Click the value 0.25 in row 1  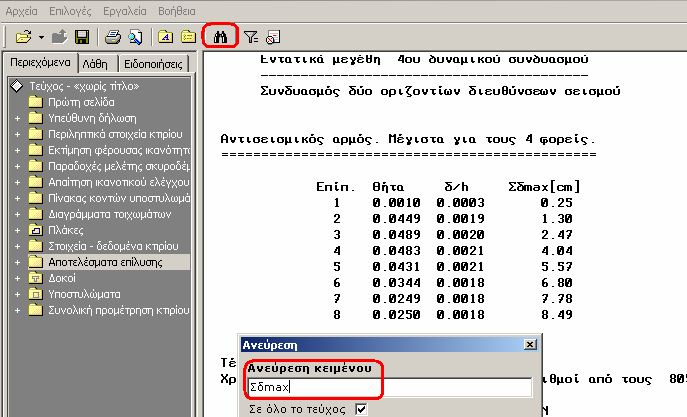(557, 203)
